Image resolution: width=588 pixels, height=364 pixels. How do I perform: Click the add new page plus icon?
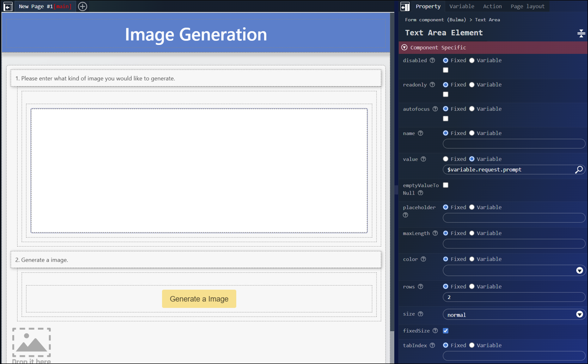[x=83, y=7]
